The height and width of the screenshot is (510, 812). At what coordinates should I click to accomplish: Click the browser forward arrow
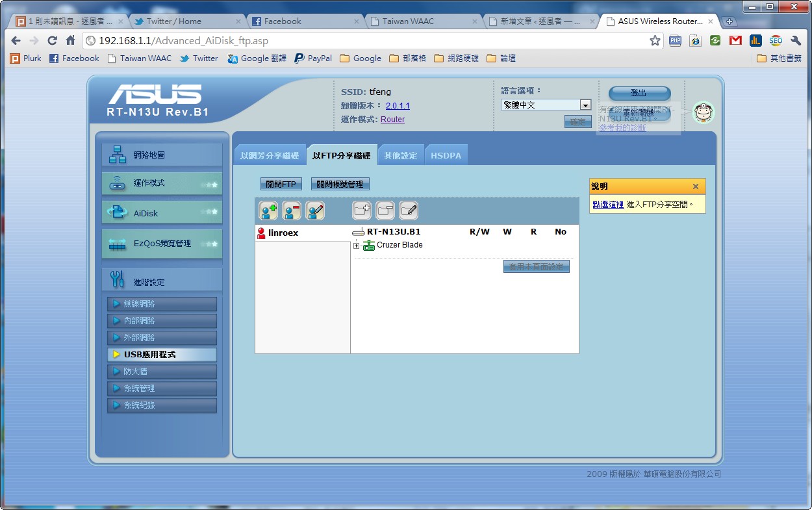34,40
